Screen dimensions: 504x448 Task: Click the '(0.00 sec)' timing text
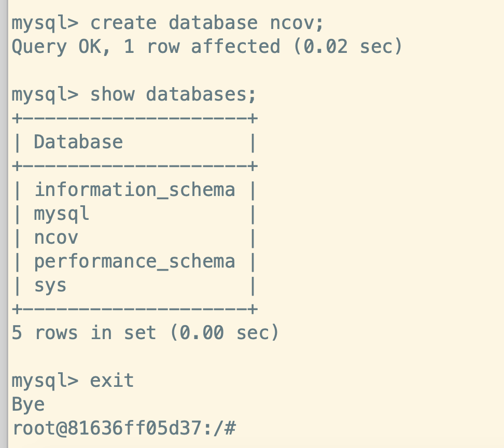click(224, 333)
